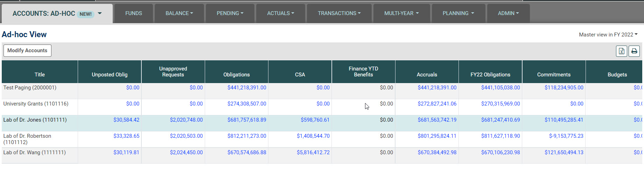644x170 pixels.
Task: Open Dr. Robertson accruals $801,295,824.11
Action: point(437,136)
